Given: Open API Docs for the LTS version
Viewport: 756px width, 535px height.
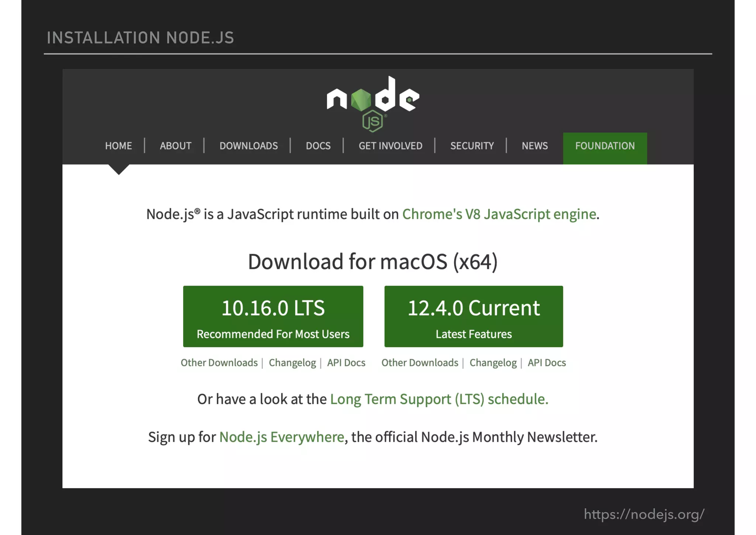Looking at the screenshot, I should (x=346, y=363).
